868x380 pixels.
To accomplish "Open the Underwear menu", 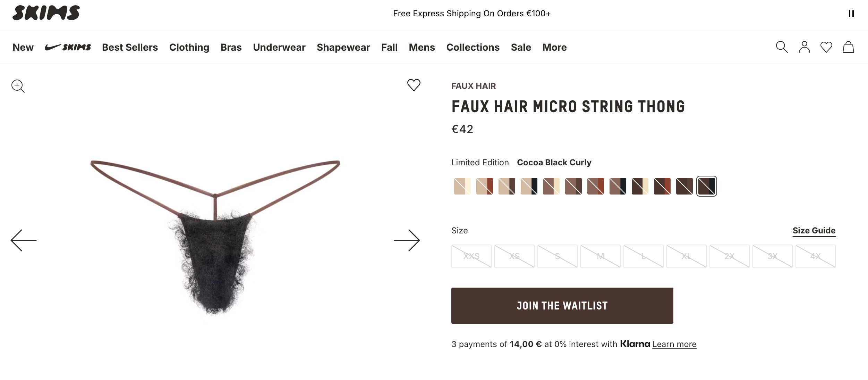I will (279, 47).
